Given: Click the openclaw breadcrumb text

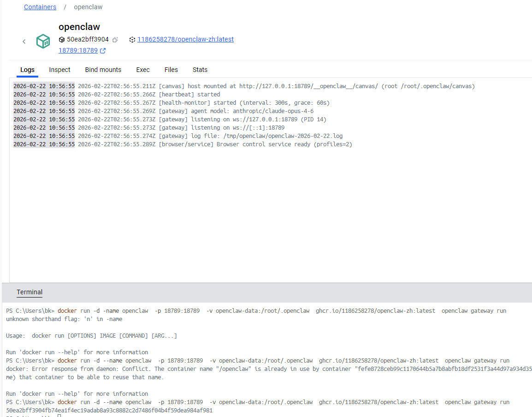Looking at the screenshot, I should coord(88,7).
